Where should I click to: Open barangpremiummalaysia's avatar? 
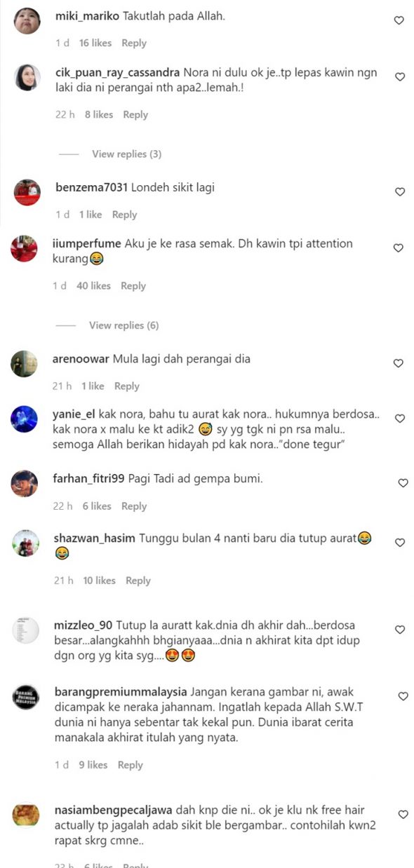[25, 698]
